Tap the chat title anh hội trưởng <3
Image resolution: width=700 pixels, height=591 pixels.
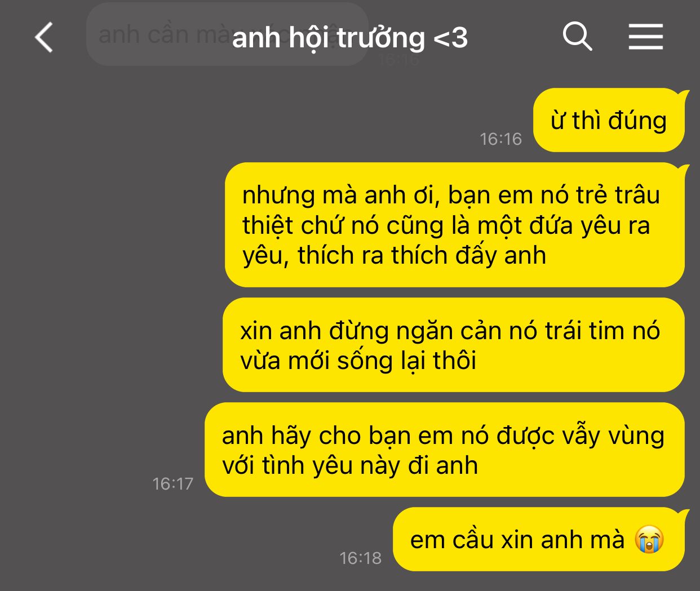click(x=349, y=38)
